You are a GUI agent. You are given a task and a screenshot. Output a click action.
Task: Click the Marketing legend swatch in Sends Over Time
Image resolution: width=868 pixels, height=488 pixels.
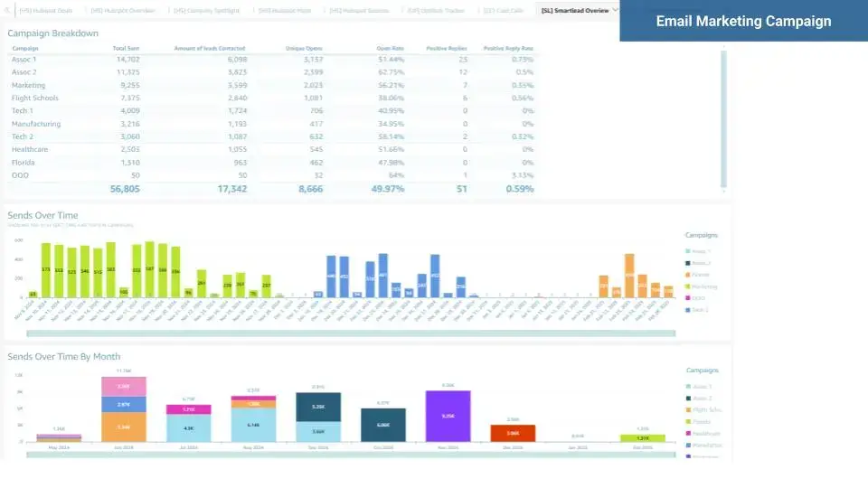pyautogui.click(x=688, y=286)
